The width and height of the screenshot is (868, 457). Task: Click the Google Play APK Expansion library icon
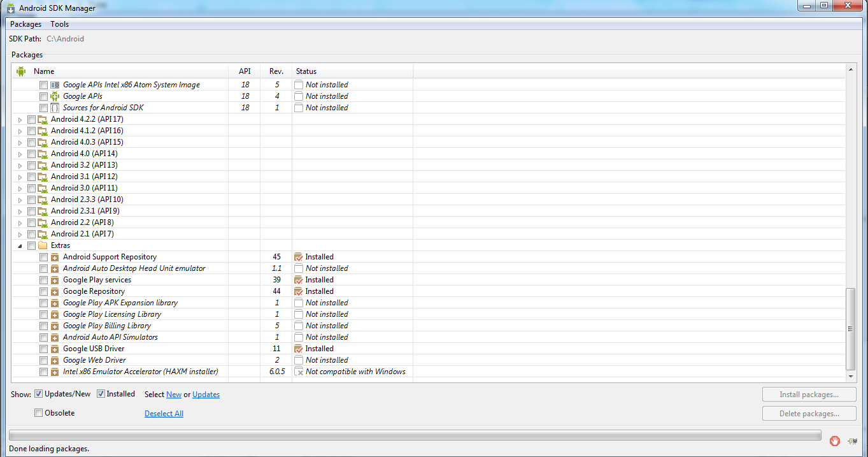[x=55, y=303]
